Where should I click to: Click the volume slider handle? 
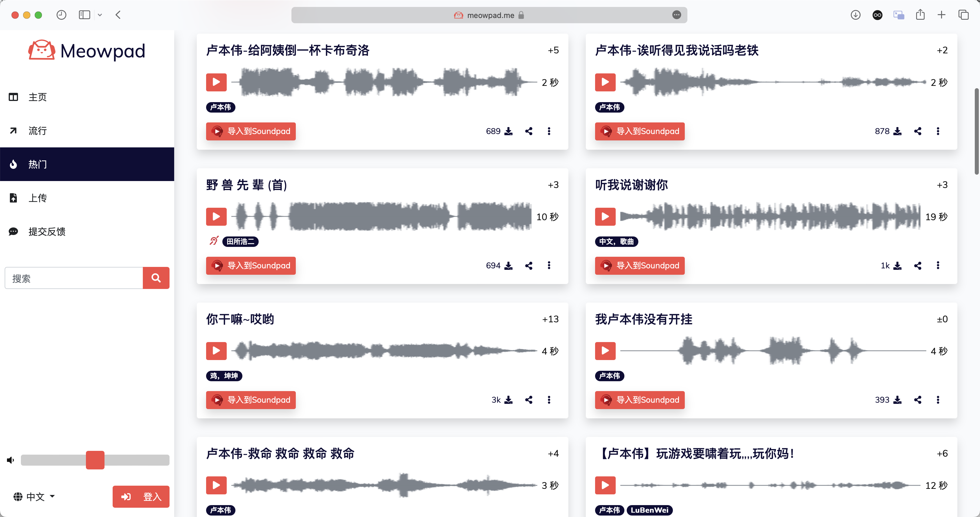95,460
